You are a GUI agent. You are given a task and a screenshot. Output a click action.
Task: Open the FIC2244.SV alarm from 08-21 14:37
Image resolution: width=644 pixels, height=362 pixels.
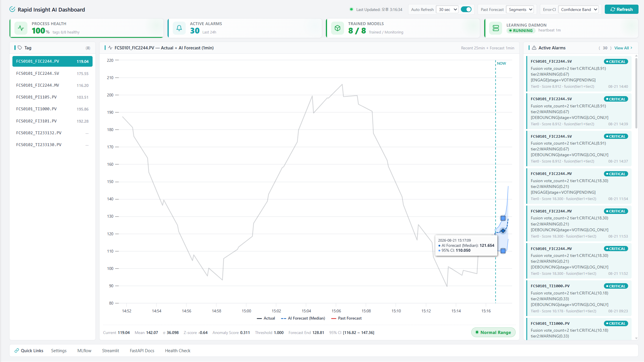point(579,148)
